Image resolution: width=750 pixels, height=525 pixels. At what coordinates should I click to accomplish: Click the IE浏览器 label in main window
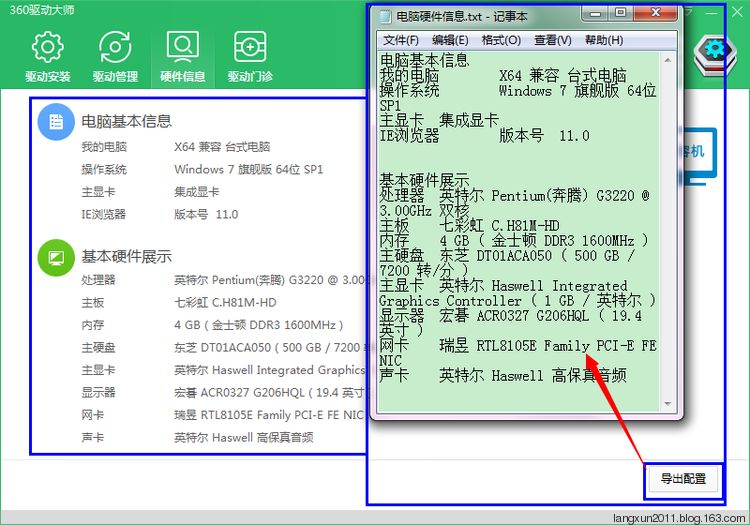[x=104, y=214]
